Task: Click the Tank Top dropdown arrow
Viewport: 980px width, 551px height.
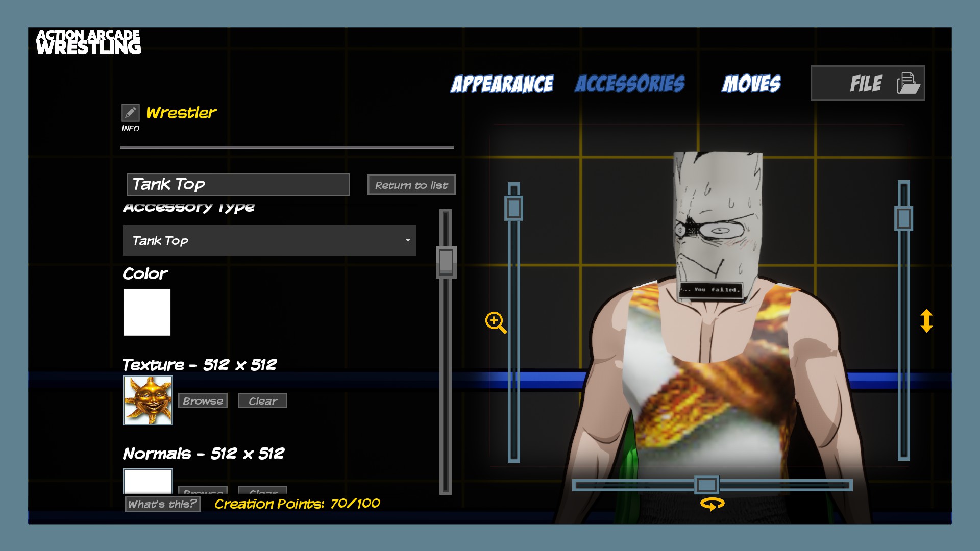Action: coord(408,240)
